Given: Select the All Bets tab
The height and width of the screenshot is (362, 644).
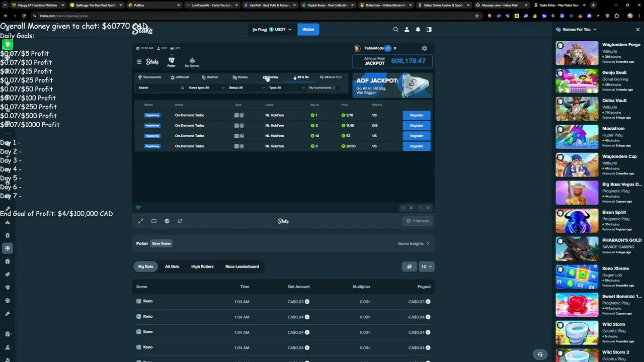Looking at the screenshot, I should point(172,266).
